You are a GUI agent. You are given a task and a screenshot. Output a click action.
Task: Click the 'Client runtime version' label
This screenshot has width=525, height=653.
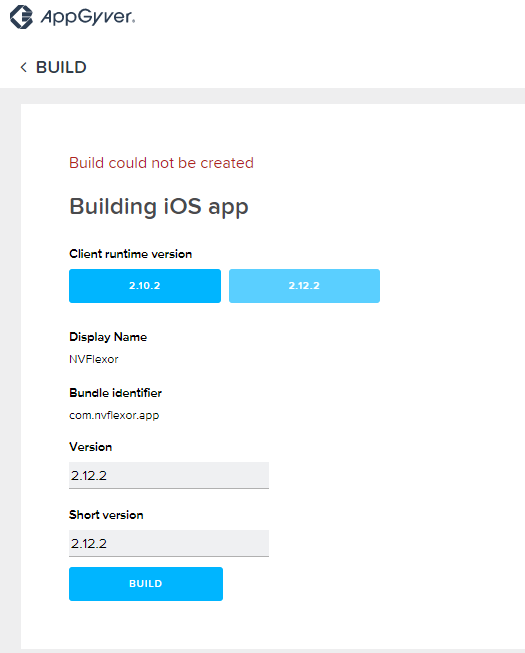tap(130, 254)
